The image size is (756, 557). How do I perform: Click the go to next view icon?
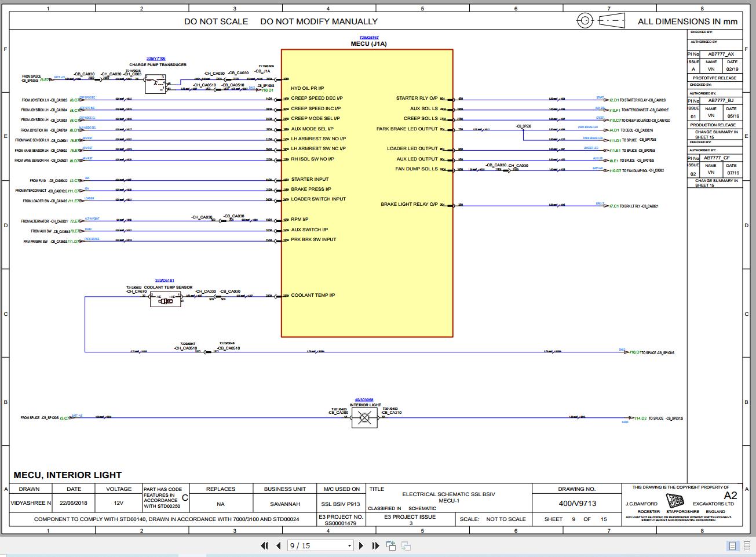406,545
